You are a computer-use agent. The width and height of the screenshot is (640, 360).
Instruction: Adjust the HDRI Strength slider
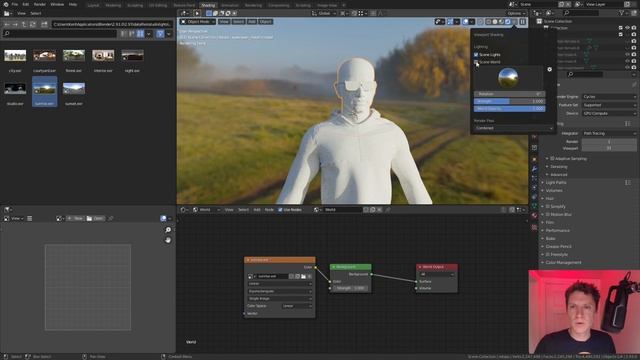[509, 101]
